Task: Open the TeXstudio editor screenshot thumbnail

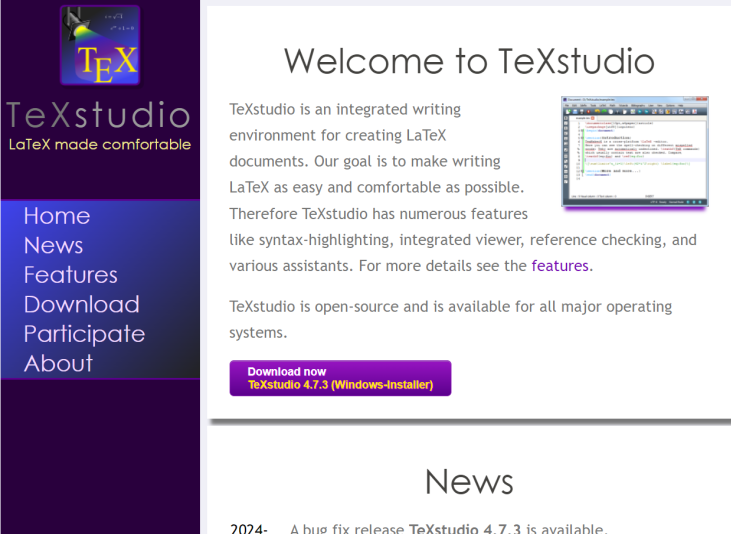Action: 635,152
